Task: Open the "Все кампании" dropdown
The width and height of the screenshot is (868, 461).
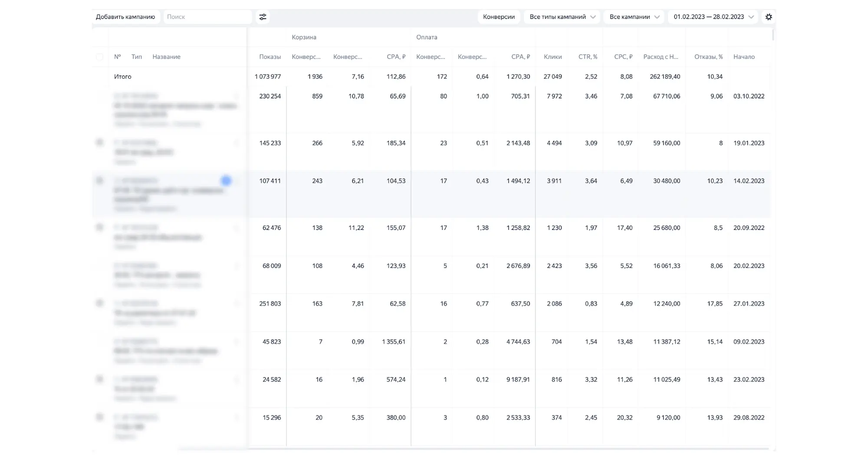Action: tap(634, 17)
